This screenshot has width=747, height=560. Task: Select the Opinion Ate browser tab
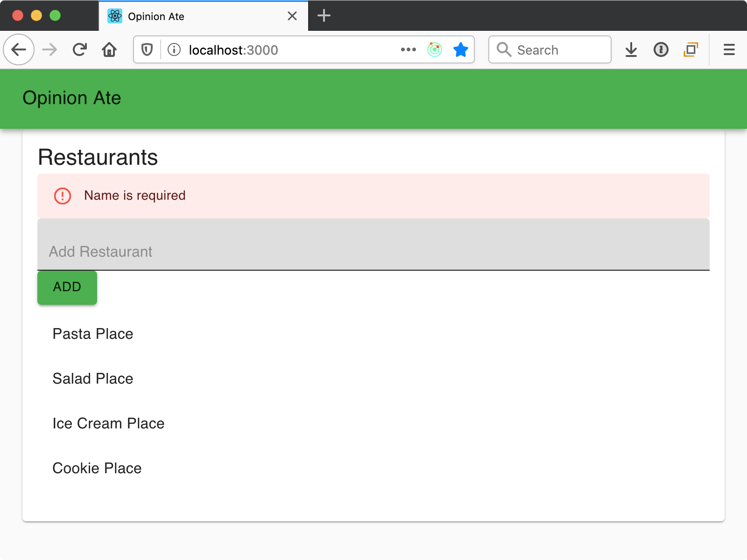pyautogui.click(x=204, y=16)
